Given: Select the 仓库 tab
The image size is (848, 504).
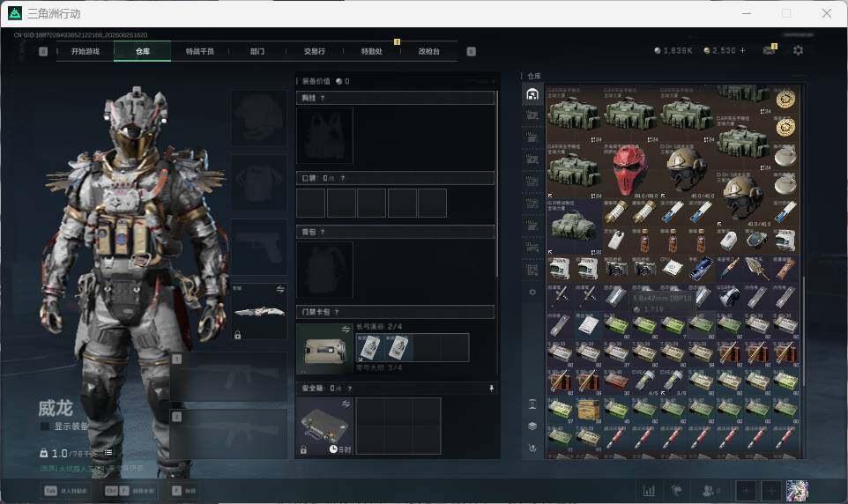Looking at the screenshot, I should pyautogui.click(x=143, y=51).
